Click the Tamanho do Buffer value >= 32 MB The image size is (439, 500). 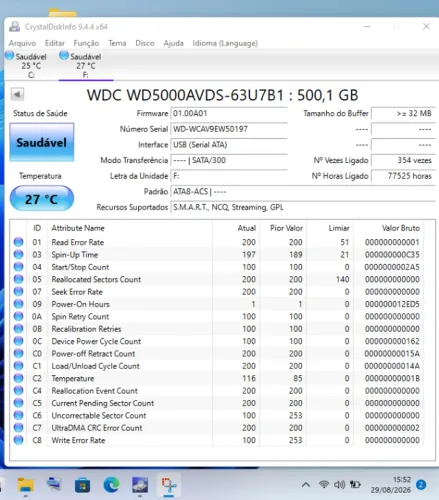tap(403, 113)
